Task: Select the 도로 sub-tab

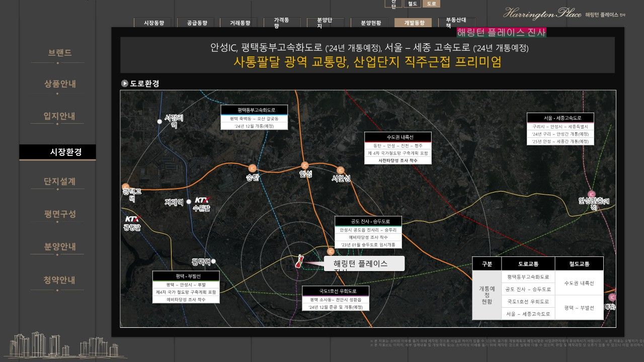Action: coord(432,4)
